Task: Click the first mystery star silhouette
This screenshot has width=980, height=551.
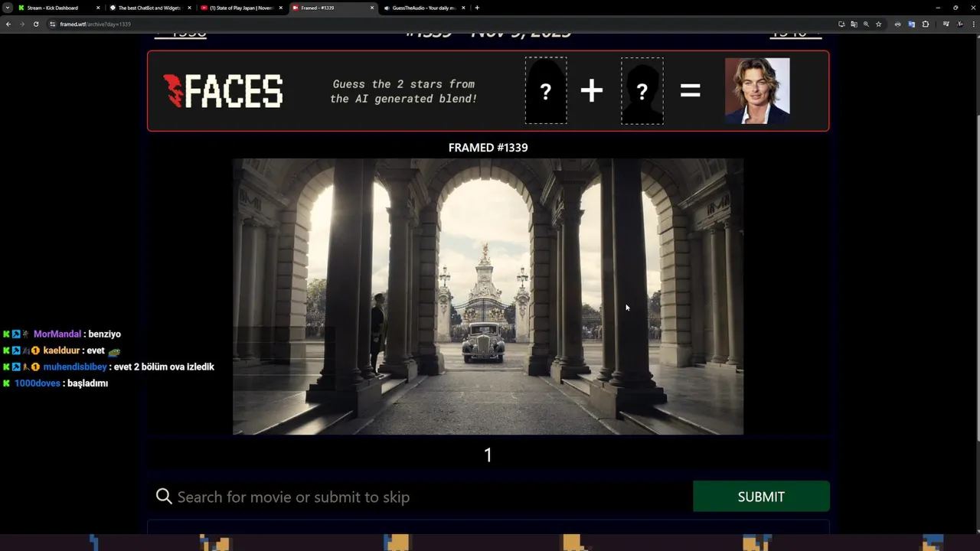Action: click(x=546, y=90)
